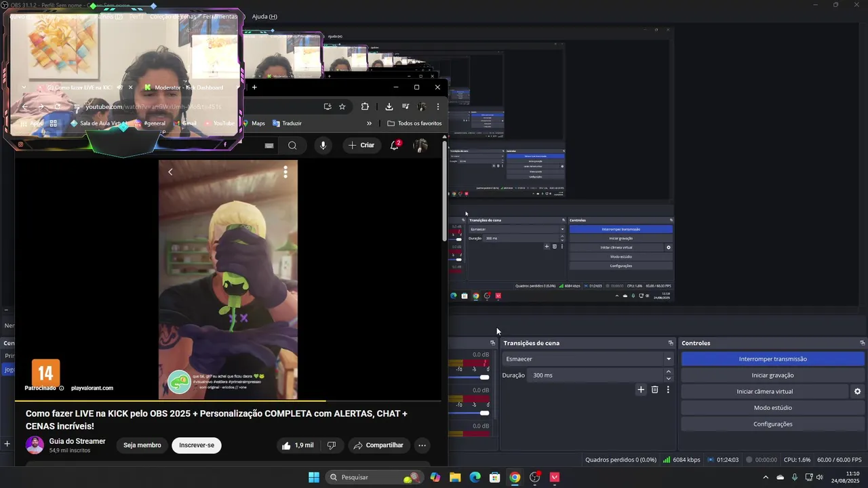This screenshot has height=488, width=868.
Task: Open Chrome media control icon
Action: 406,106
